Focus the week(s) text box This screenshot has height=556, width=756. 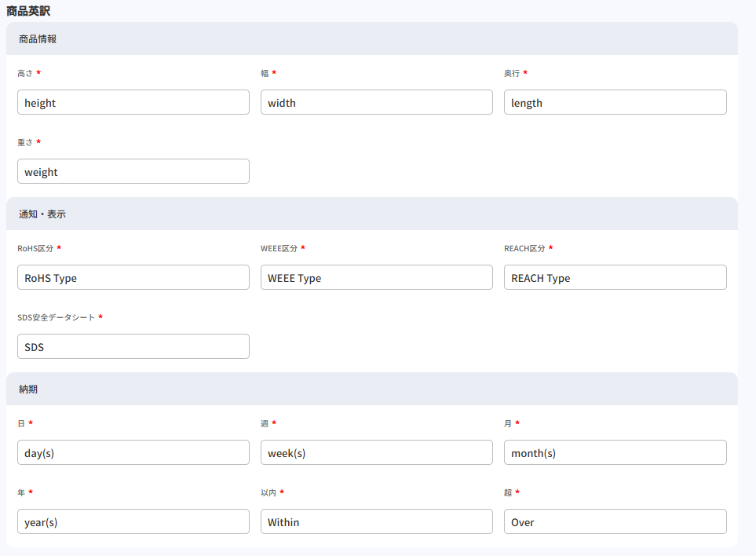click(x=376, y=452)
